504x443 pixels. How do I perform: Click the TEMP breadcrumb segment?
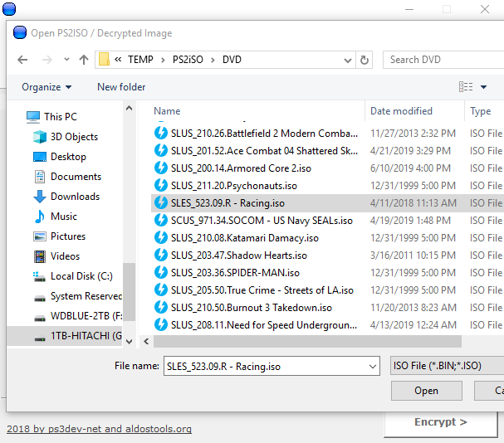point(140,60)
